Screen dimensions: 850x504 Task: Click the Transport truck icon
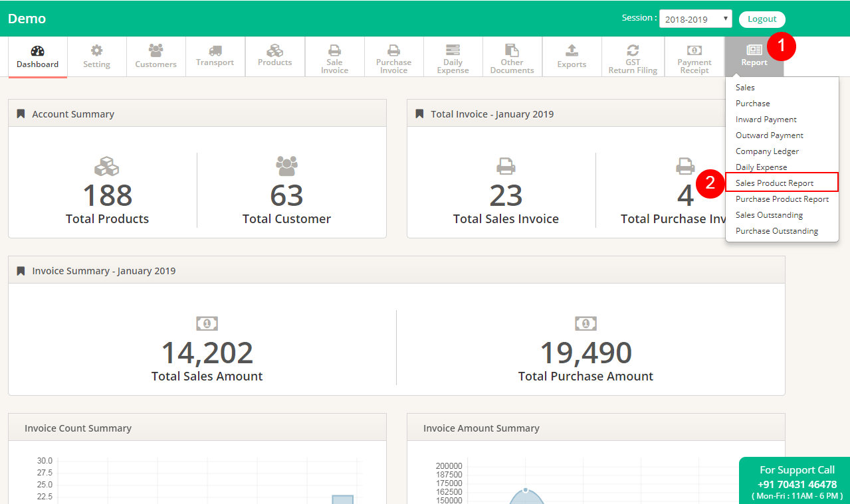(215, 56)
